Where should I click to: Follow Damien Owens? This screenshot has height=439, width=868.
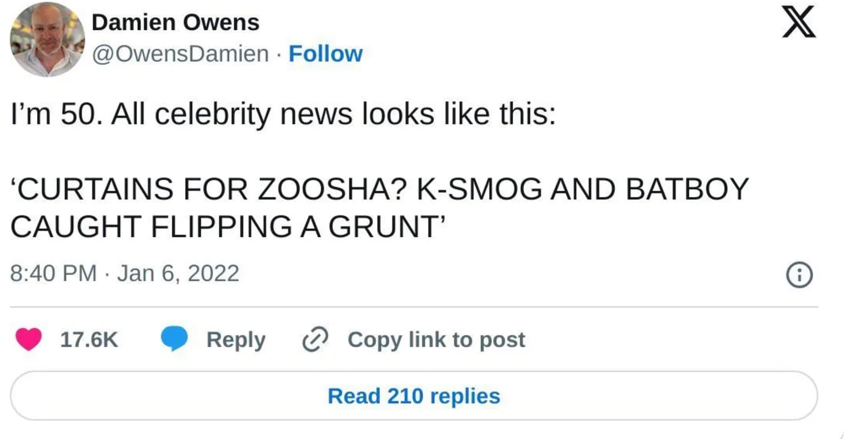click(325, 54)
